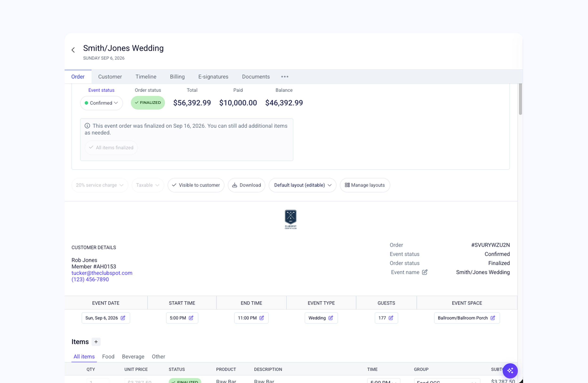Image resolution: width=588 pixels, height=383 pixels.
Task: Click the QTY column header
Action: tap(91, 369)
